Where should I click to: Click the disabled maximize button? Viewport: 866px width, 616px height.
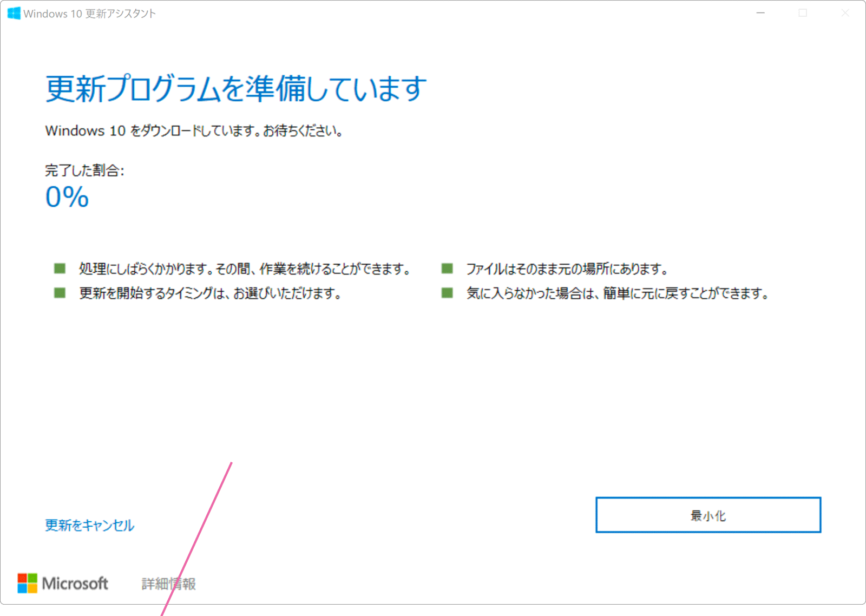pyautogui.click(x=803, y=13)
